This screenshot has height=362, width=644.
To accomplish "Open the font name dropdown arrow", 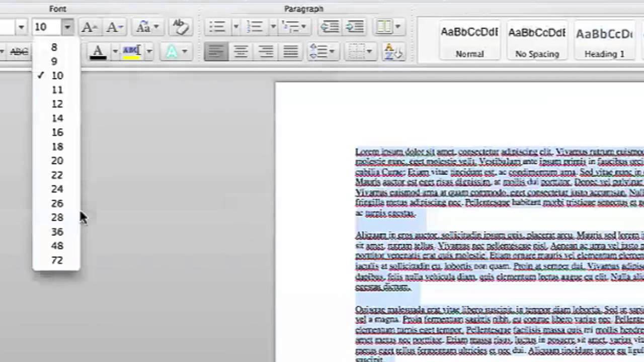I will click(x=21, y=27).
